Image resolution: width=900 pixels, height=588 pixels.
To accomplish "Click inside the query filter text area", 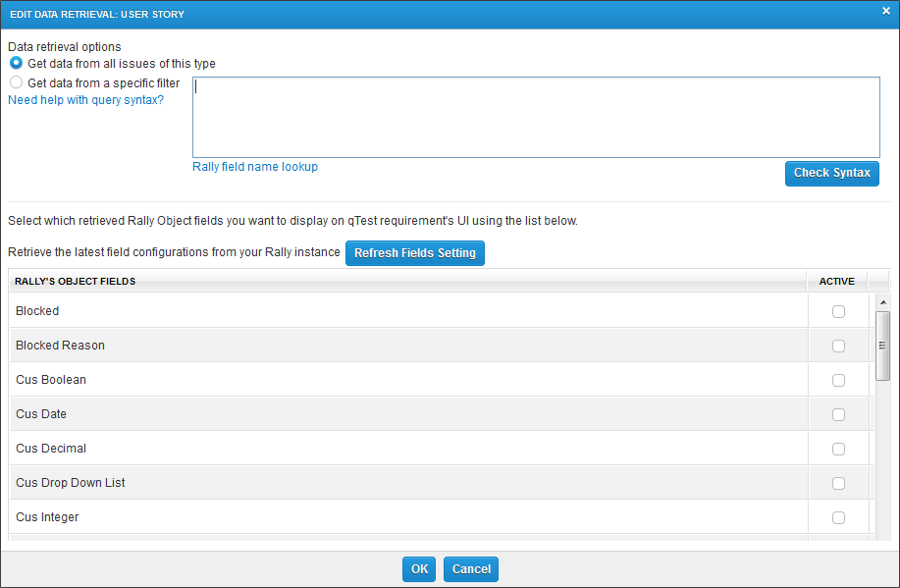I will [x=536, y=118].
